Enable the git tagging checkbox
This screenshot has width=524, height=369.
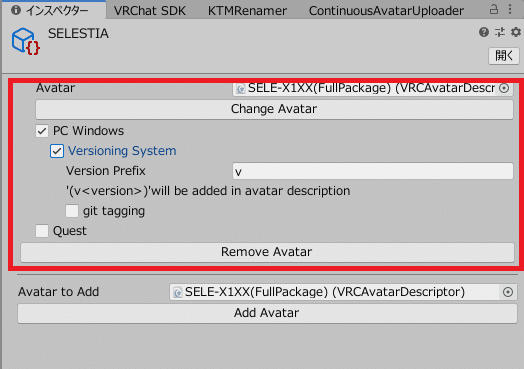[72, 211]
